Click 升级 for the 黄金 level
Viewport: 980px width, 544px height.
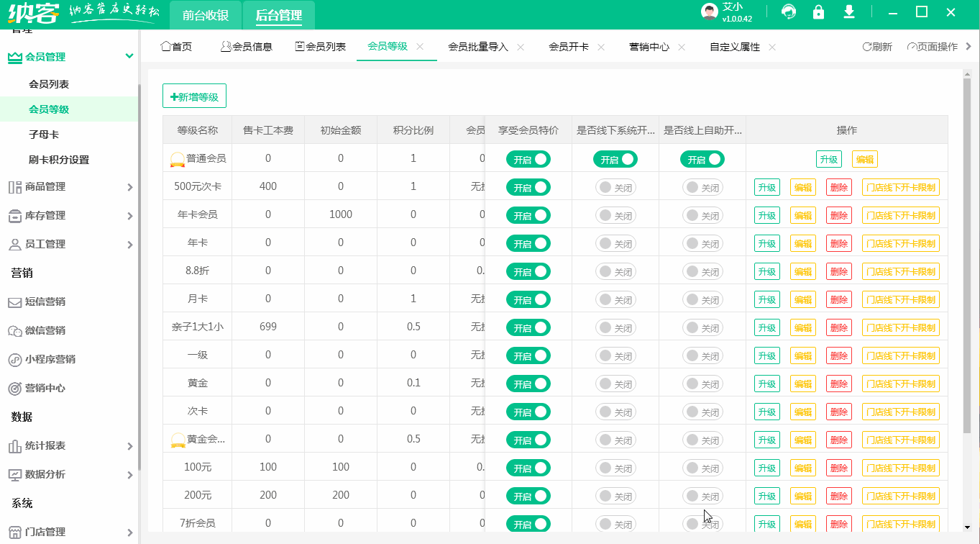[x=766, y=383]
